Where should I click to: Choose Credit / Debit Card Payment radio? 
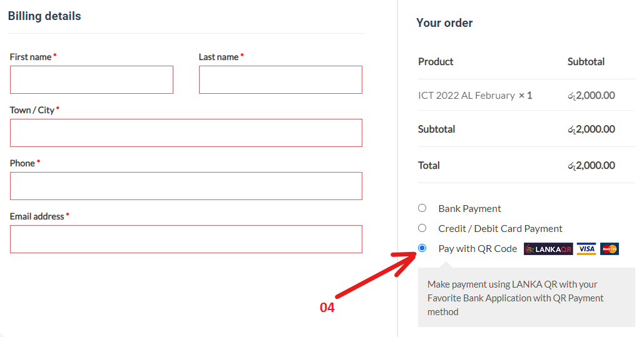pyautogui.click(x=422, y=228)
